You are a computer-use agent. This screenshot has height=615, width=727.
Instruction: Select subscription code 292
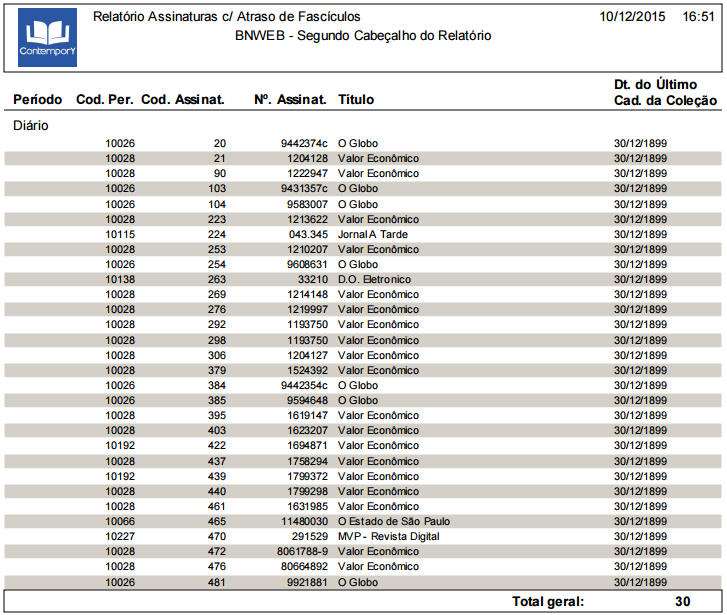tap(217, 325)
